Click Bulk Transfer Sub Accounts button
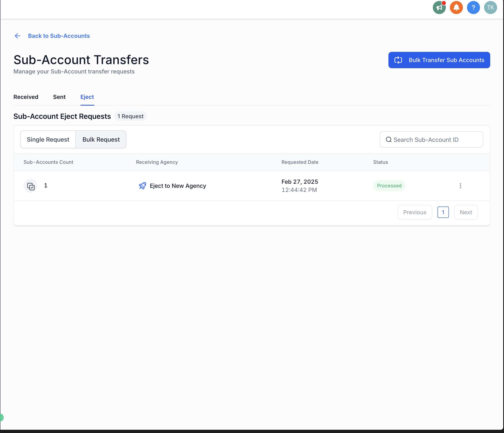The image size is (504, 433). pos(439,60)
